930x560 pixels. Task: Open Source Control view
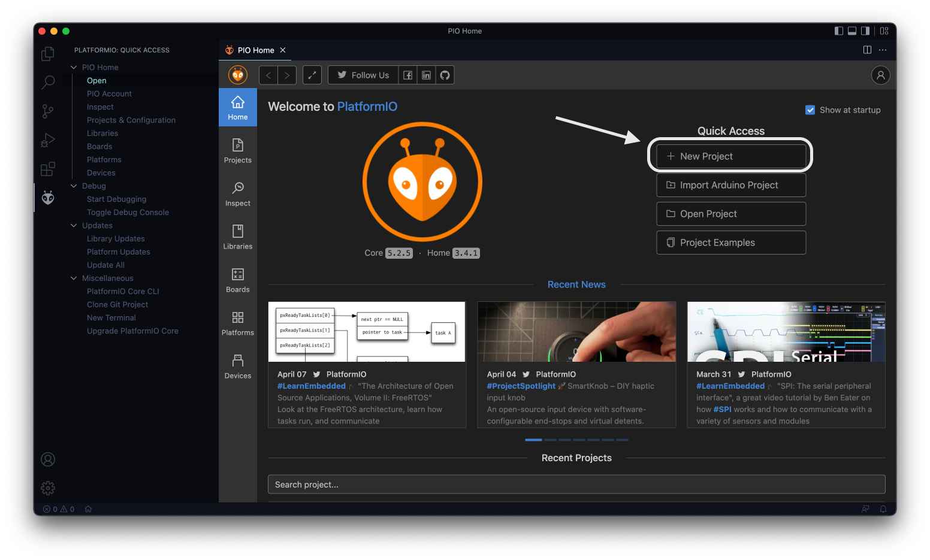[x=48, y=111]
